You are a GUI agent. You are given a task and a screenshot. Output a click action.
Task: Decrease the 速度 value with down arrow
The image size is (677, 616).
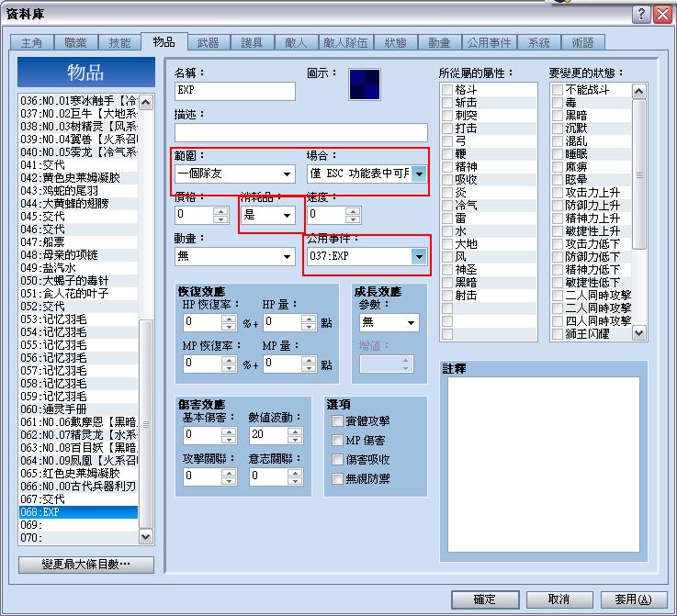(353, 219)
